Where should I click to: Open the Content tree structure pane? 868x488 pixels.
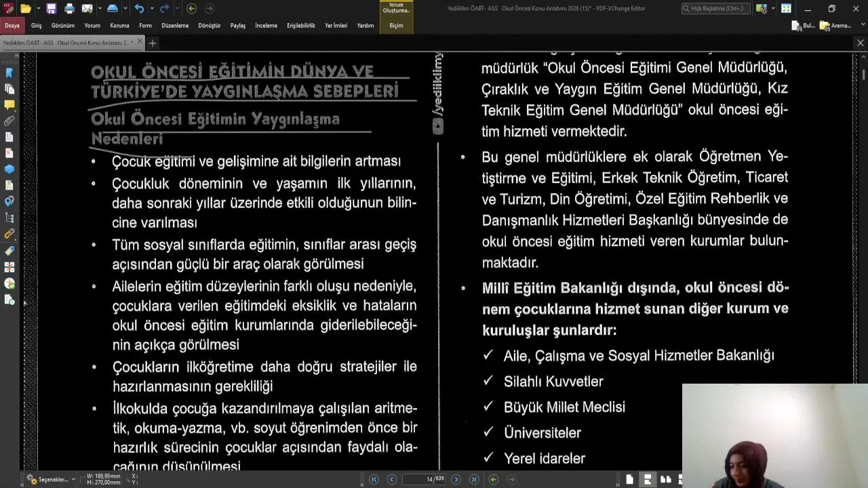tap(9, 218)
